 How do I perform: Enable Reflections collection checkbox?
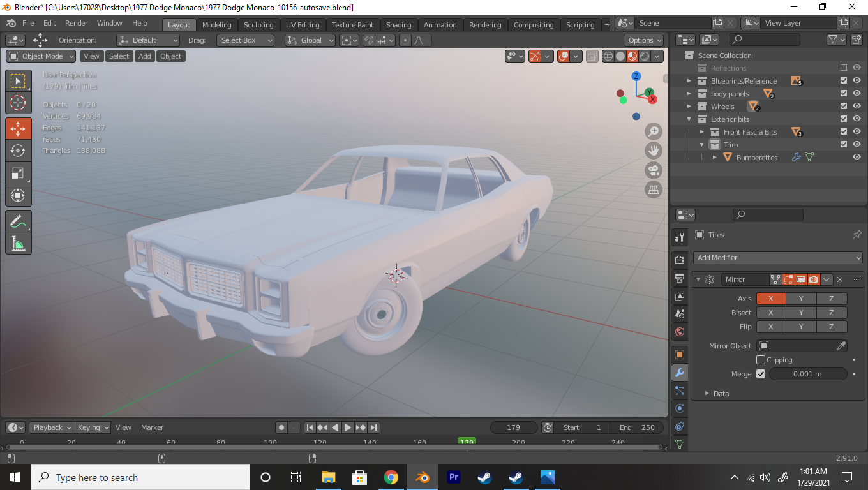coord(844,68)
